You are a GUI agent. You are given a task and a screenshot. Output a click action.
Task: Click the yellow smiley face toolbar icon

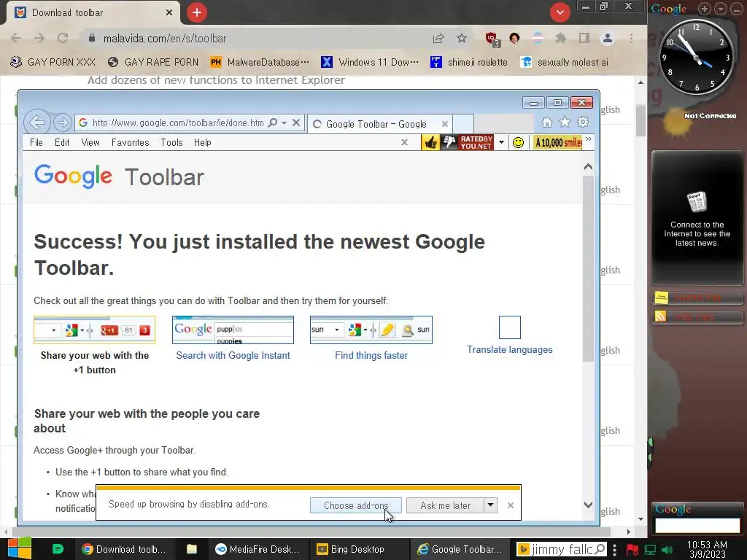coord(519,142)
